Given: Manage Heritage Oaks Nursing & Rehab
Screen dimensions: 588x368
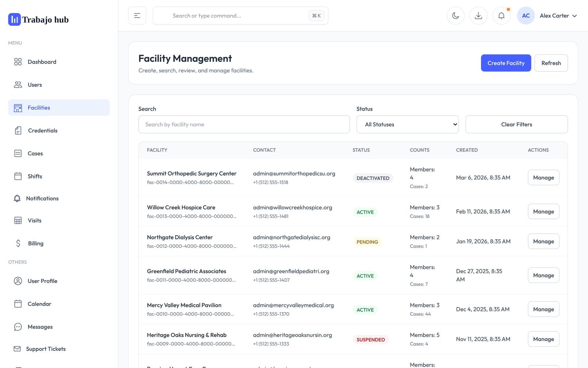Looking at the screenshot, I should (544, 339).
